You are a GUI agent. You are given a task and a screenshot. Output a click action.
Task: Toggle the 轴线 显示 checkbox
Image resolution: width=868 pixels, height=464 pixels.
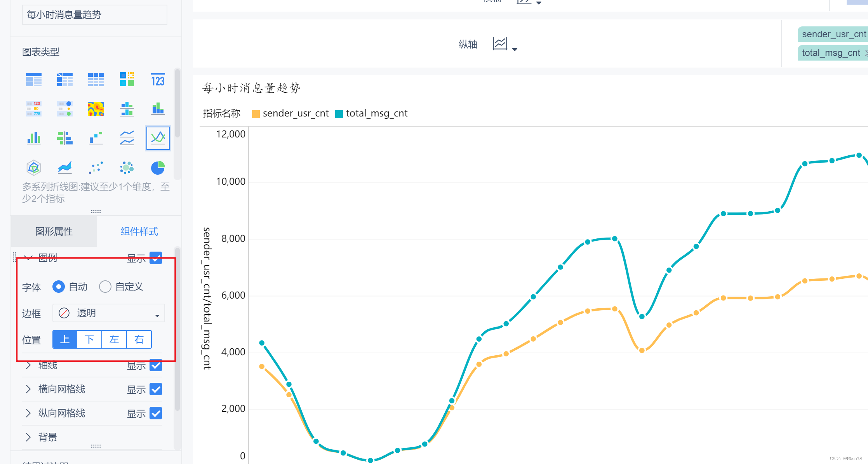click(x=156, y=365)
